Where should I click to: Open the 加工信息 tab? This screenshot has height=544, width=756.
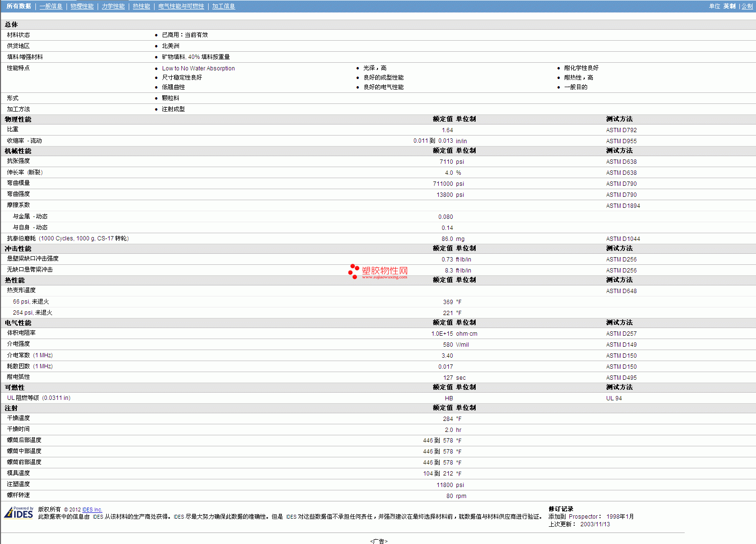[223, 6]
